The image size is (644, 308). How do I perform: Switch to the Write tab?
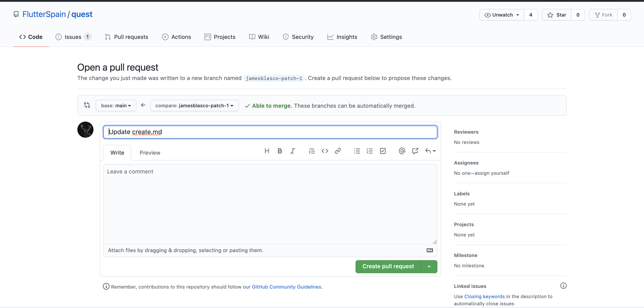(117, 153)
